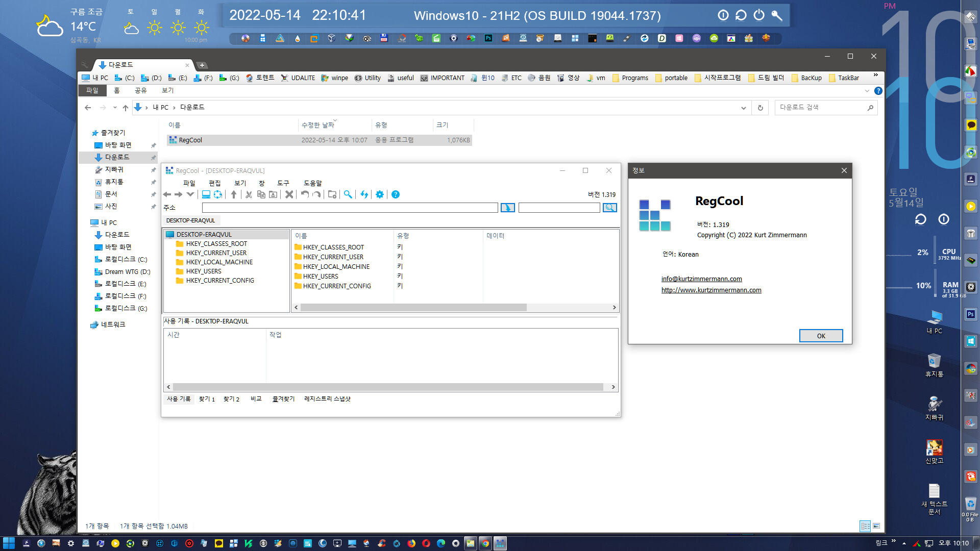This screenshot has width=980, height=551.
Task: Expand the bookmarks bar overflow chevron
Action: 876,76
